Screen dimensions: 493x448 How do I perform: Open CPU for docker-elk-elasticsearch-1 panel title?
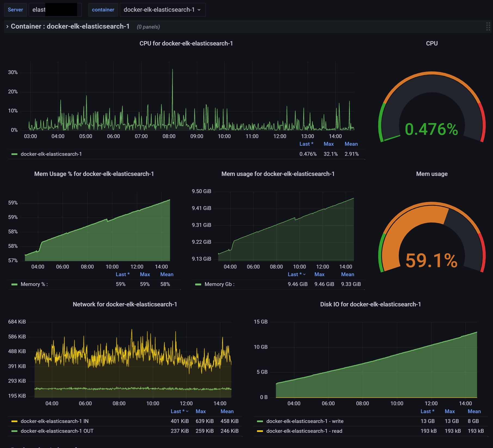[186, 44]
